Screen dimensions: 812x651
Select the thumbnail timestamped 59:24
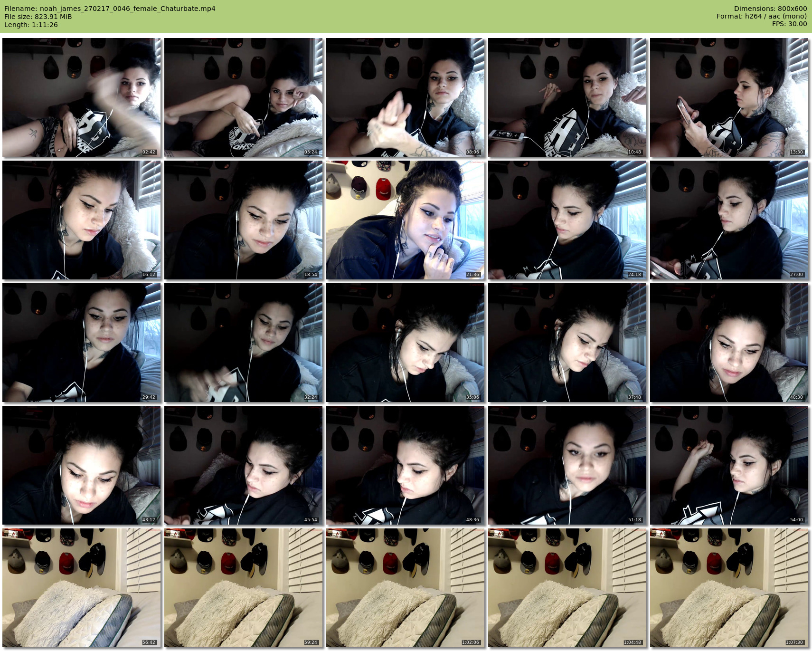coord(244,588)
